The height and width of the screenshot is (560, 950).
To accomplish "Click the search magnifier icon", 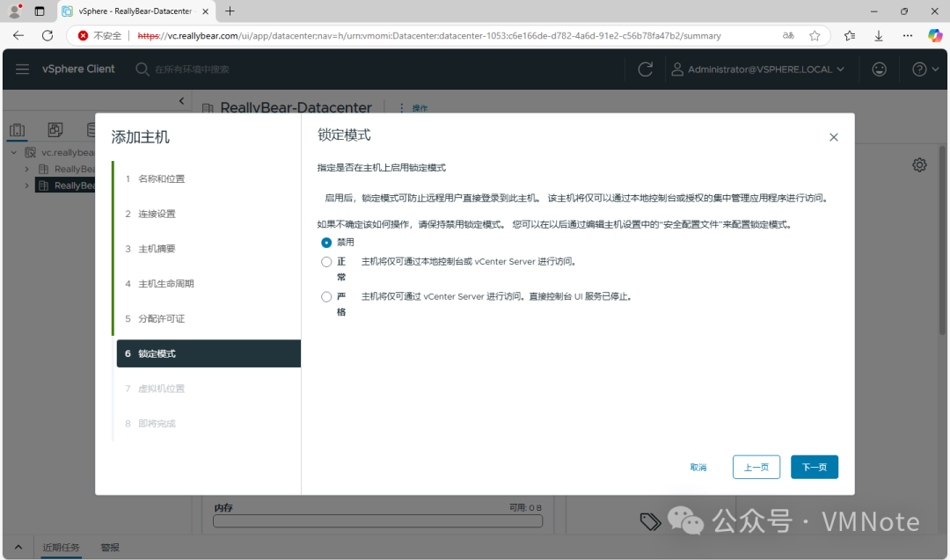I will point(142,69).
